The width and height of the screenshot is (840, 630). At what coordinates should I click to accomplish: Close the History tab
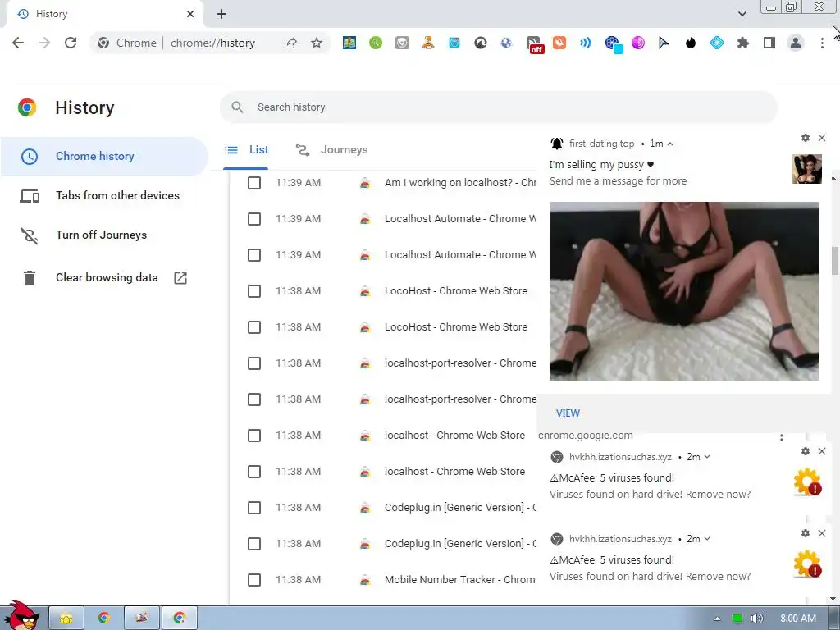(x=190, y=14)
